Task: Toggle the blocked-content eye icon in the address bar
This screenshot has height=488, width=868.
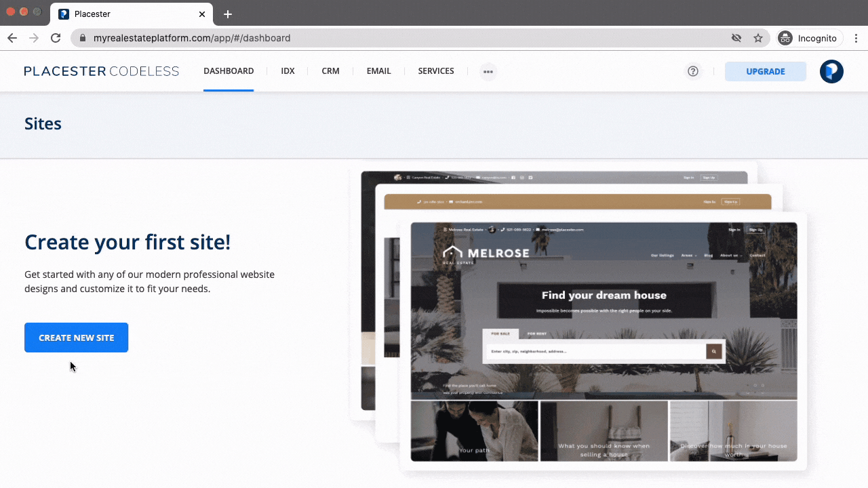Action: point(736,38)
